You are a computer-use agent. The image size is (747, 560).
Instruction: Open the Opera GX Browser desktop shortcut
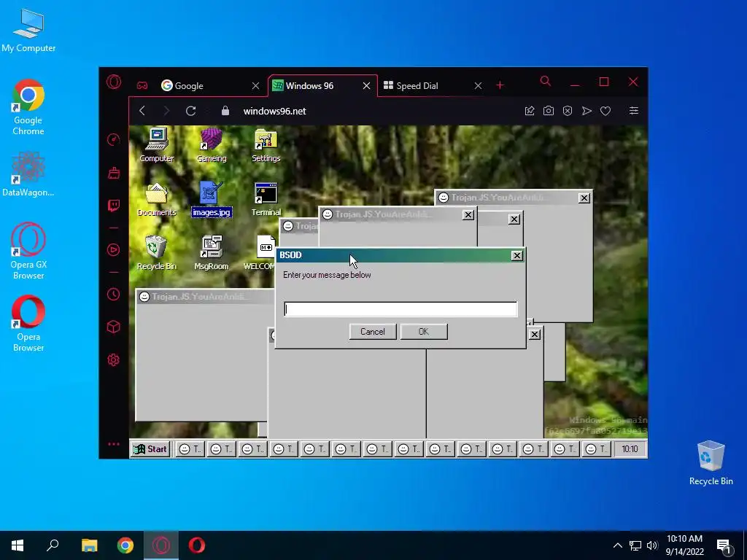(x=28, y=251)
